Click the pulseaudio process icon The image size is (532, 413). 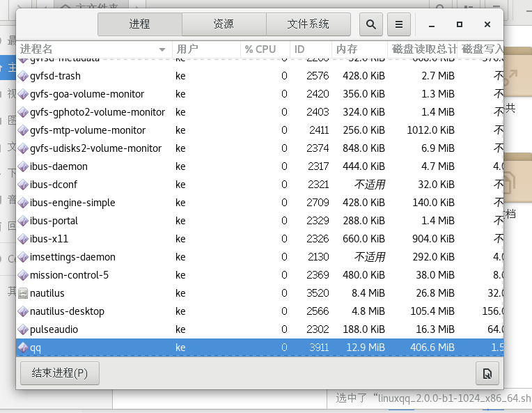(23, 329)
